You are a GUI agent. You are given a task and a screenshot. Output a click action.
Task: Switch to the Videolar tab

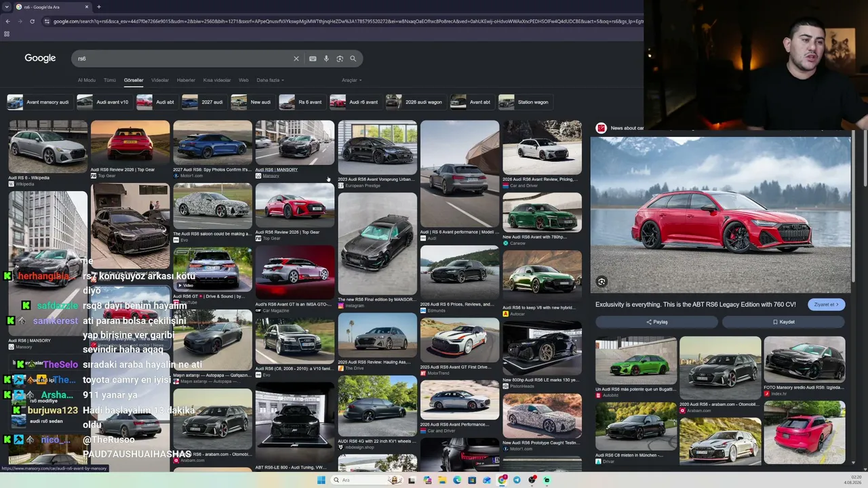[160, 80]
